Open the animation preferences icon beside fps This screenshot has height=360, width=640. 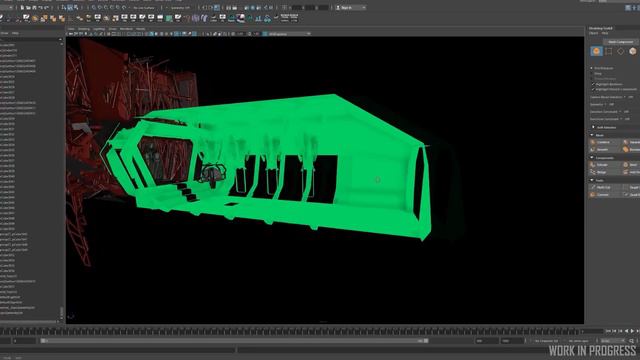pyautogui.click(x=631, y=341)
